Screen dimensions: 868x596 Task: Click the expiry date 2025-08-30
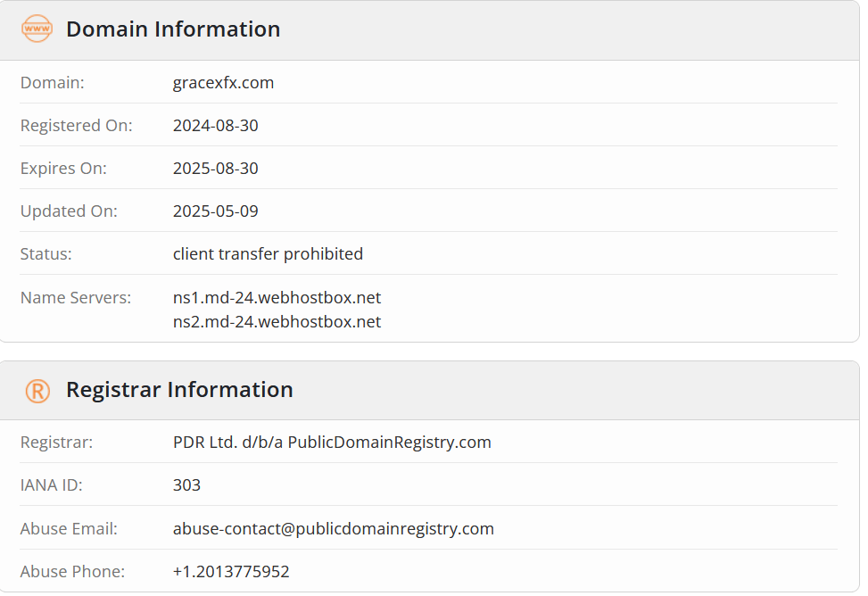click(215, 168)
